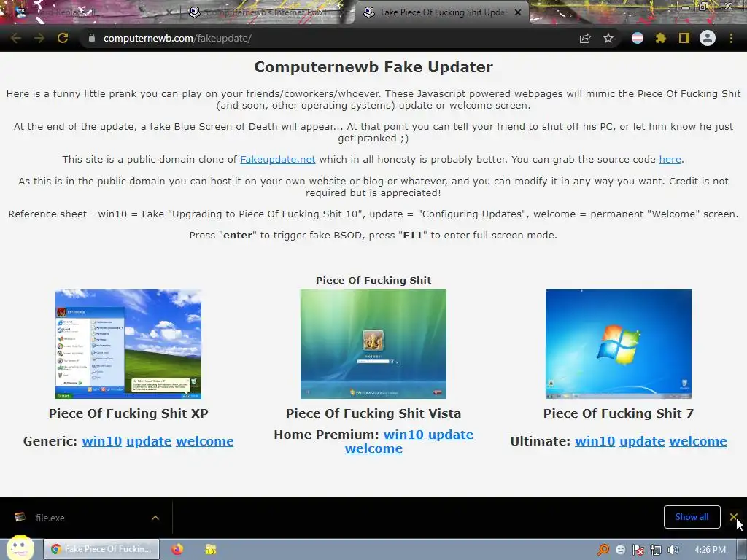Viewport: 747px width, 560px height.
Task: Open the smiley face Start button
Action: click(x=20, y=548)
